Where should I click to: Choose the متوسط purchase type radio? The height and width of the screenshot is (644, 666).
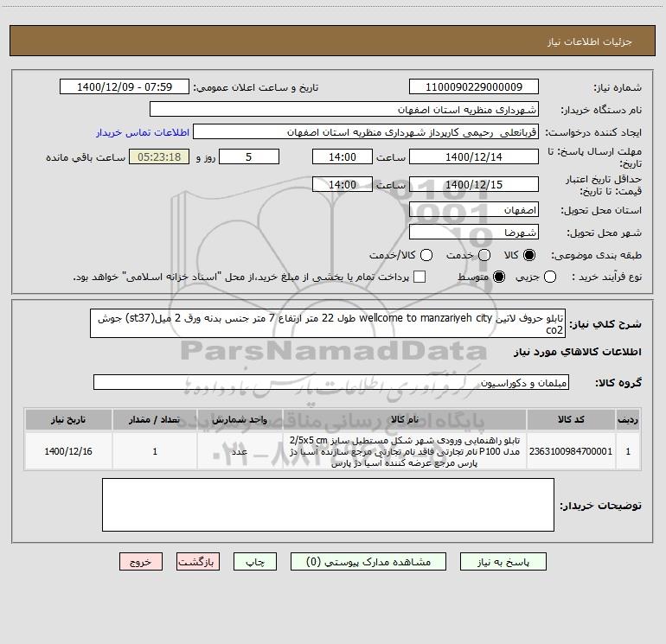499,277
